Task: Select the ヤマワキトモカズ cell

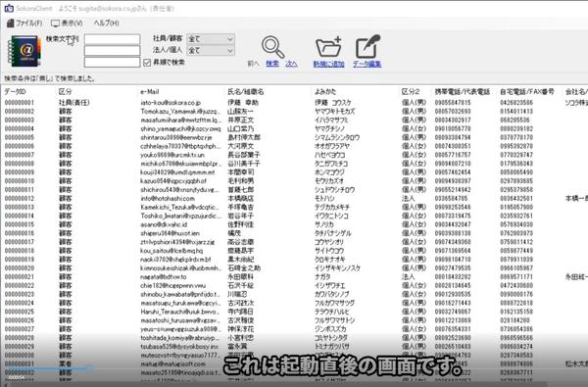Action: click(x=334, y=112)
